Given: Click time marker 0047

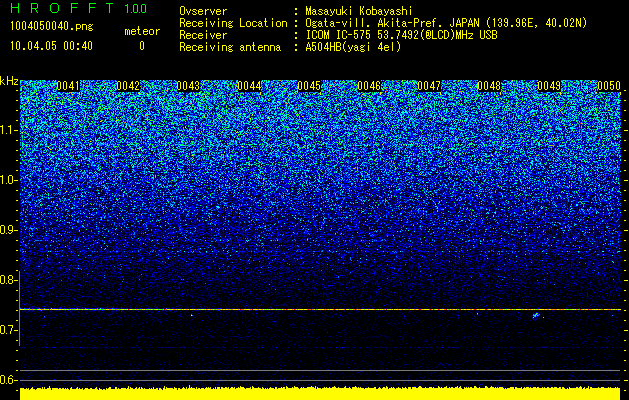Looking at the screenshot, I should click(x=429, y=86).
